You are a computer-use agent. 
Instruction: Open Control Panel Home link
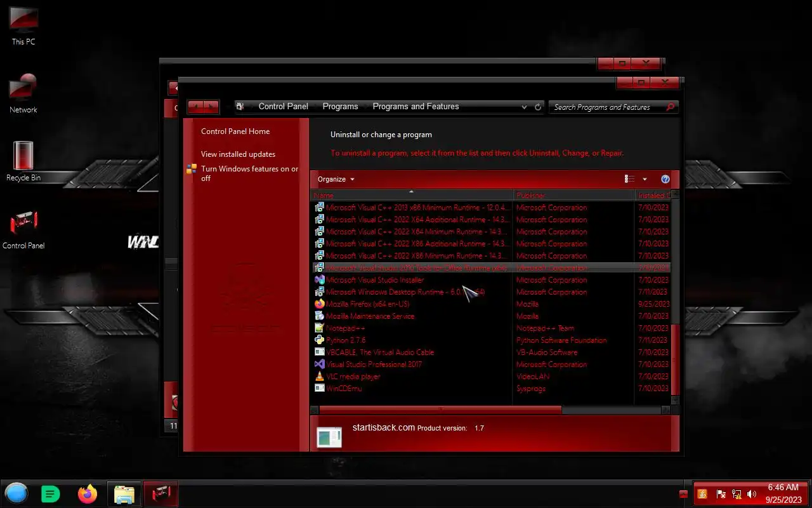pos(235,131)
